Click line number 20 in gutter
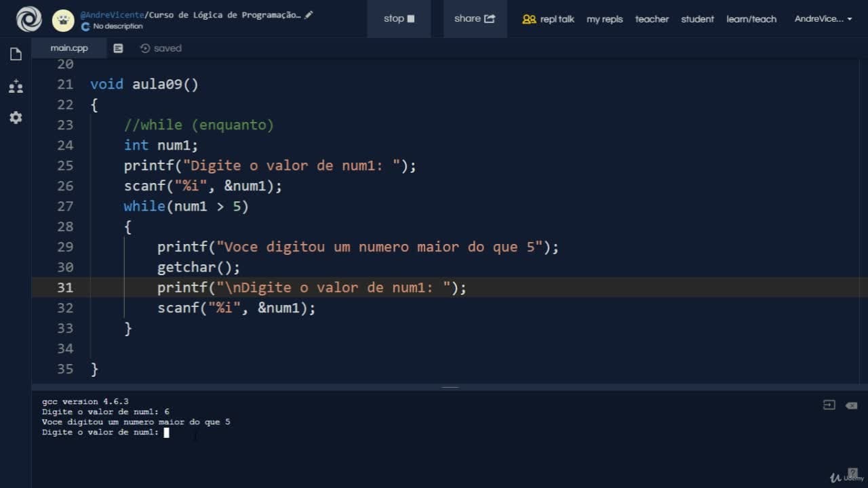 [x=64, y=64]
